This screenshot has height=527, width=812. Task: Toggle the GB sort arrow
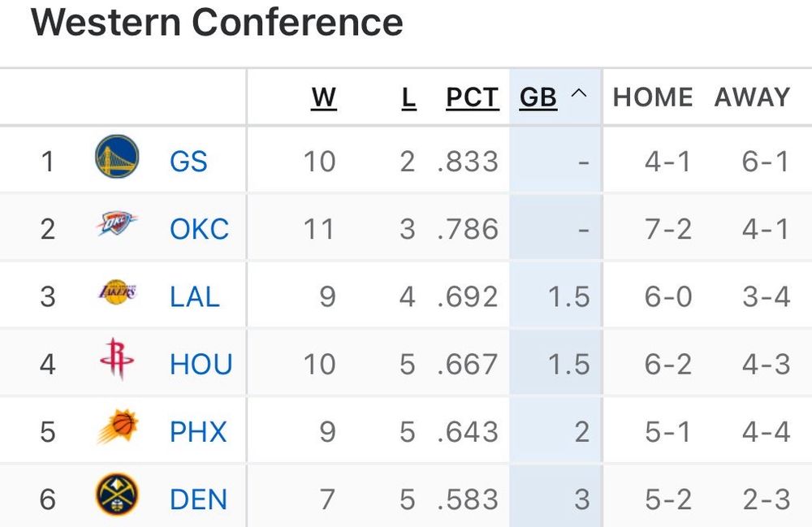pos(578,96)
